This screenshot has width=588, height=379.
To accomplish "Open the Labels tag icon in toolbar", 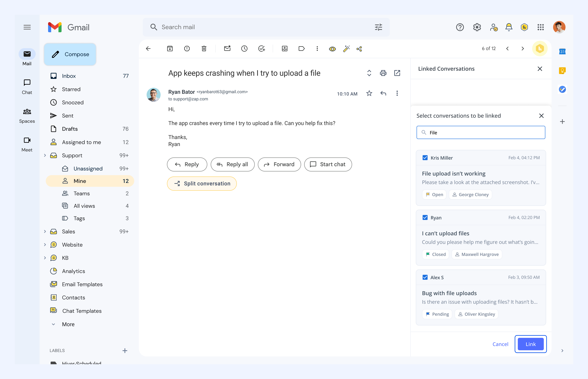I will pos(302,49).
